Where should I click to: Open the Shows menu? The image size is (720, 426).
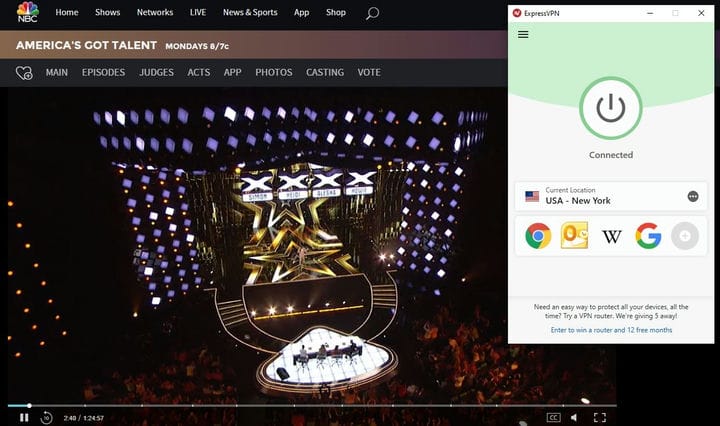tap(107, 12)
